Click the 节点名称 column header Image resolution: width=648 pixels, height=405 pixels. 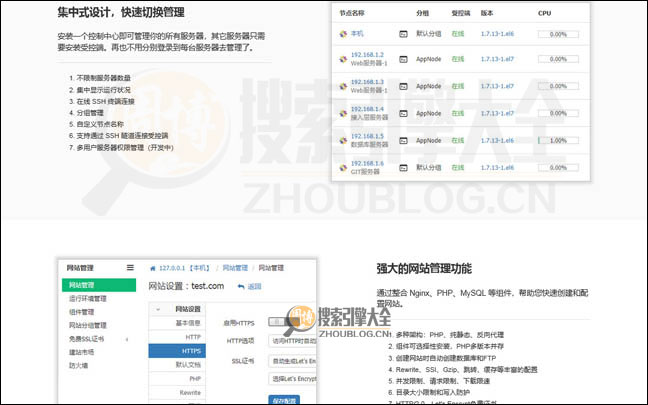[x=352, y=13]
